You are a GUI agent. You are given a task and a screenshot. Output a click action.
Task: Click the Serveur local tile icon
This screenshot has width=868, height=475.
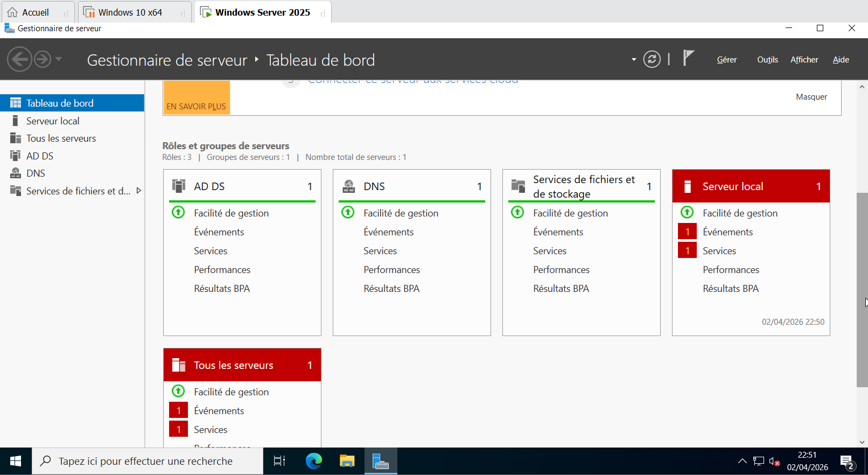point(688,186)
